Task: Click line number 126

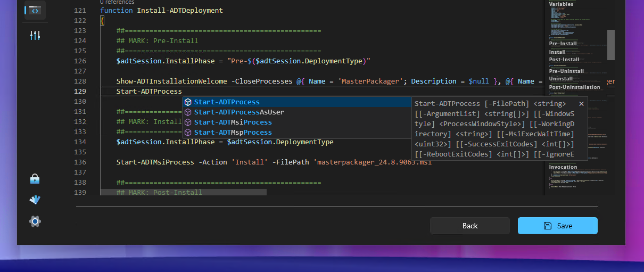Action: click(x=80, y=61)
